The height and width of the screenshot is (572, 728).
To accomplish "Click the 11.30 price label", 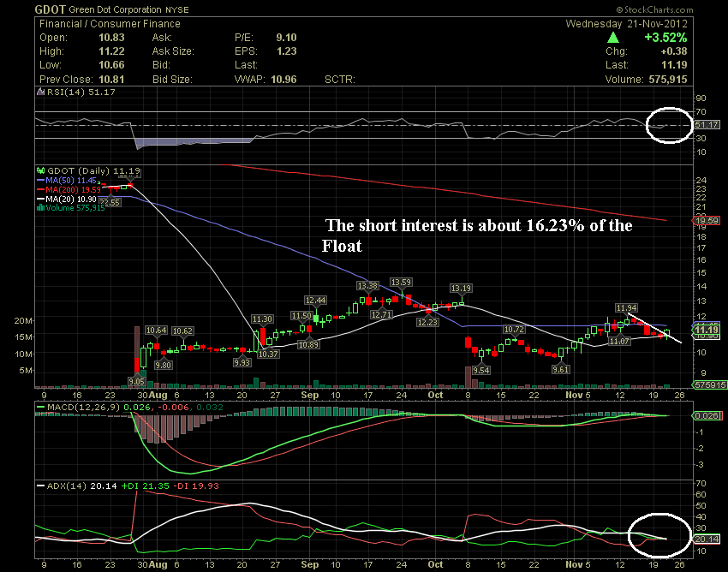I will [262, 319].
